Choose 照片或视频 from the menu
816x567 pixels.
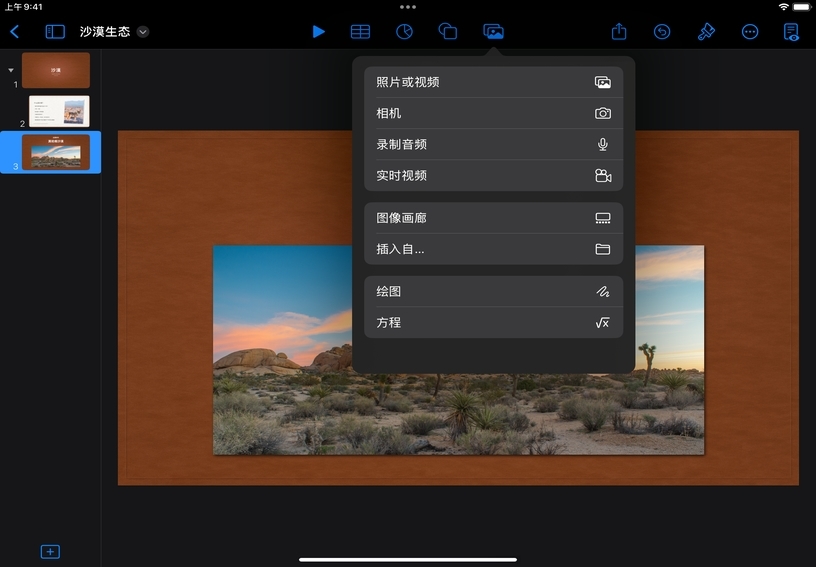(x=493, y=82)
